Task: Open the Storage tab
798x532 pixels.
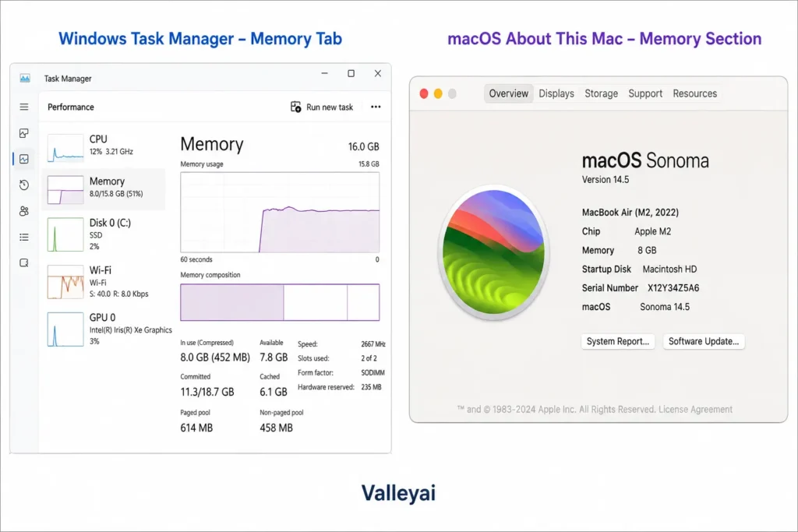Action: click(601, 93)
